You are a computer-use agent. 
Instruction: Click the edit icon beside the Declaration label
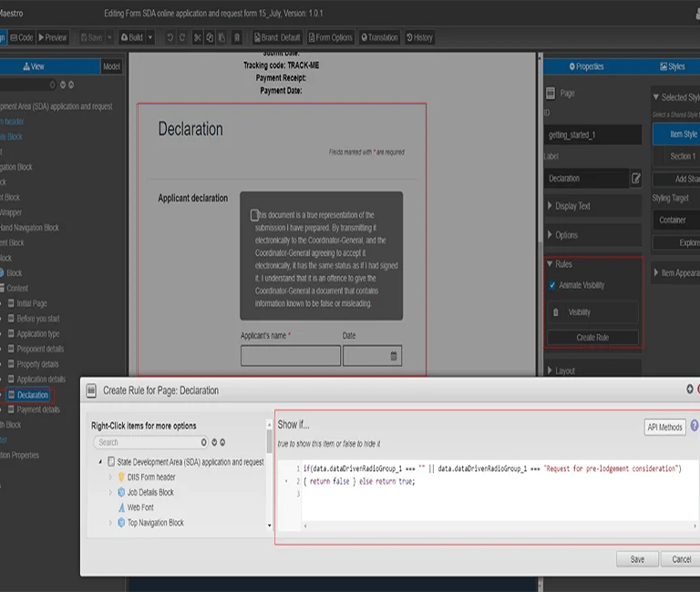(x=635, y=179)
